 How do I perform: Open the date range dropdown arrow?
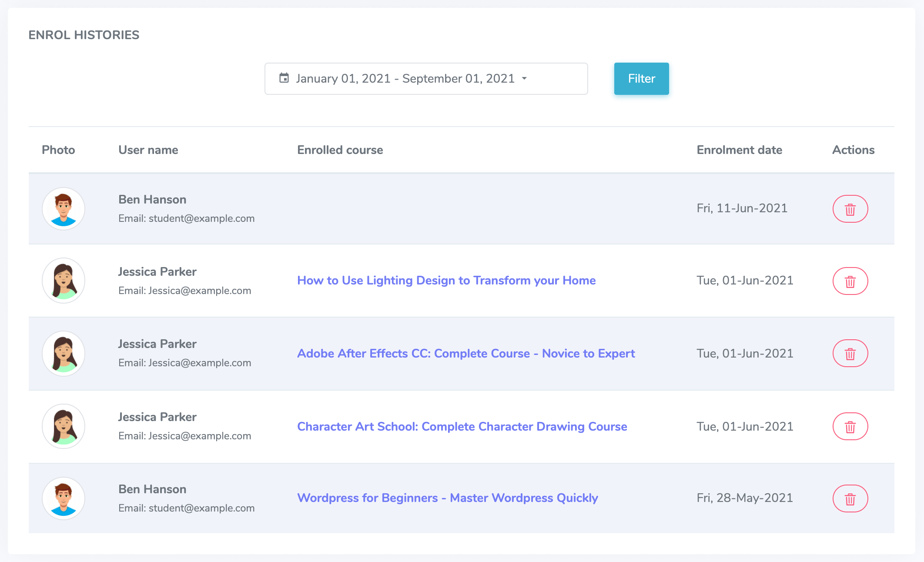pyautogui.click(x=524, y=78)
